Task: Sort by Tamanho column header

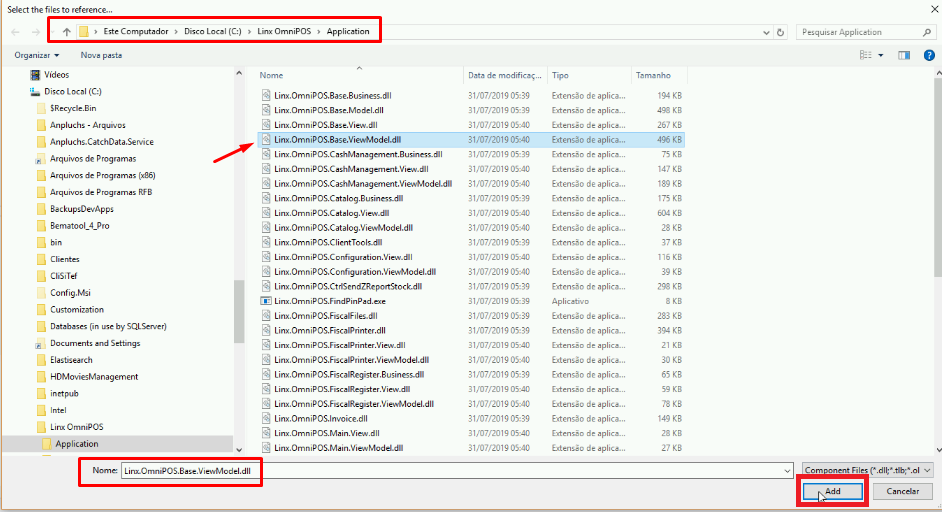Action: (x=653, y=76)
